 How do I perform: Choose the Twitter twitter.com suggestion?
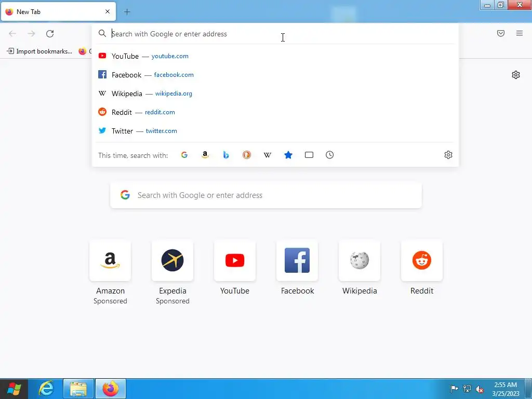tap(275, 130)
